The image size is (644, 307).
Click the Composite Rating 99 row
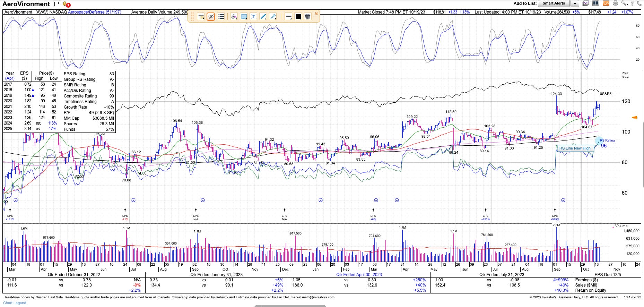coord(89,96)
